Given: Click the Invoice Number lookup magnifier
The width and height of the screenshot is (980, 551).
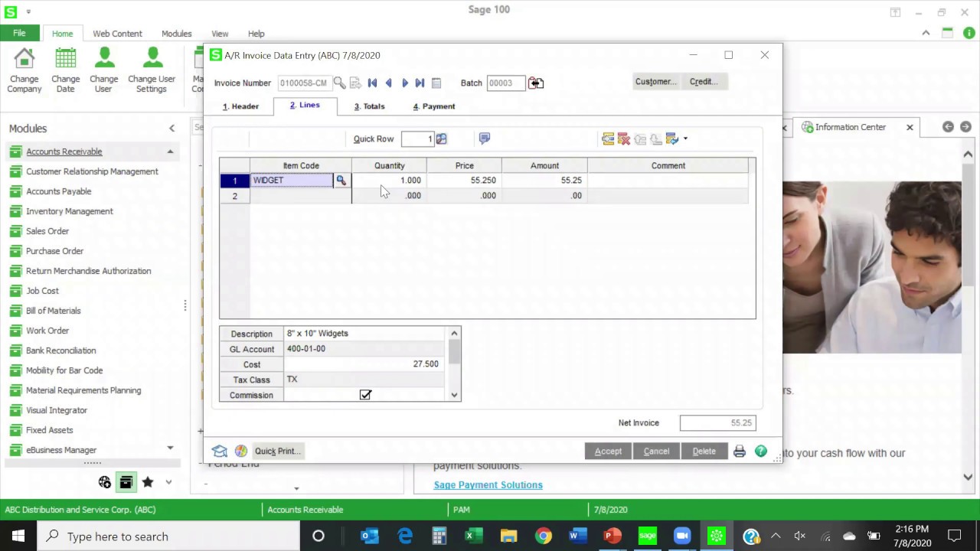Looking at the screenshot, I should coord(339,83).
